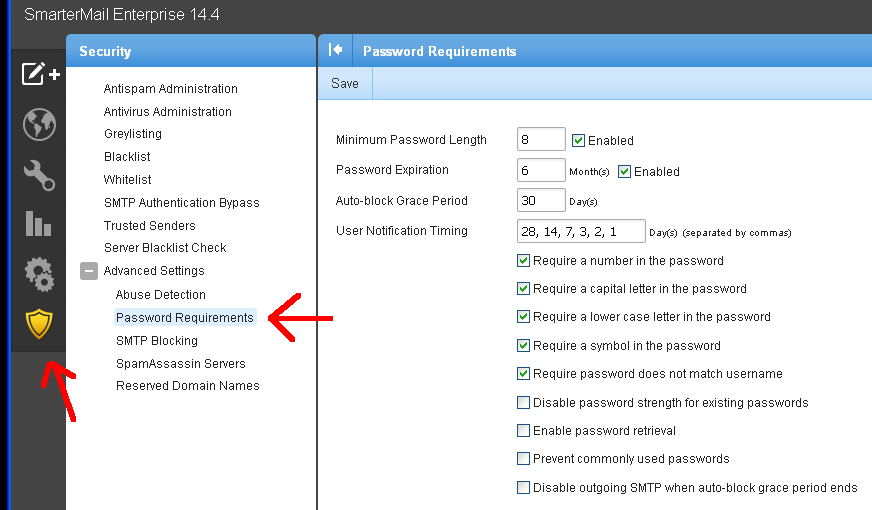872x510 pixels.
Task: Open the globe domains icon in sidebar
Action: click(x=39, y=124)
